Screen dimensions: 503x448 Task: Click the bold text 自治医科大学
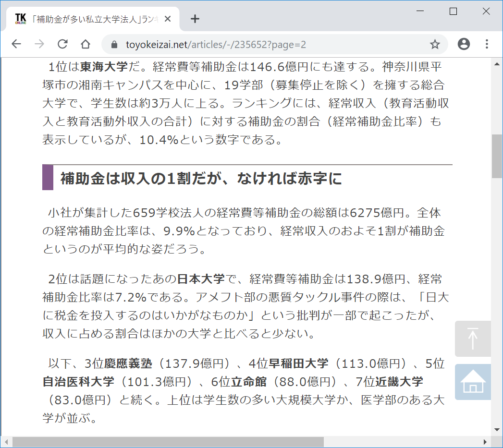click(79, 382)
